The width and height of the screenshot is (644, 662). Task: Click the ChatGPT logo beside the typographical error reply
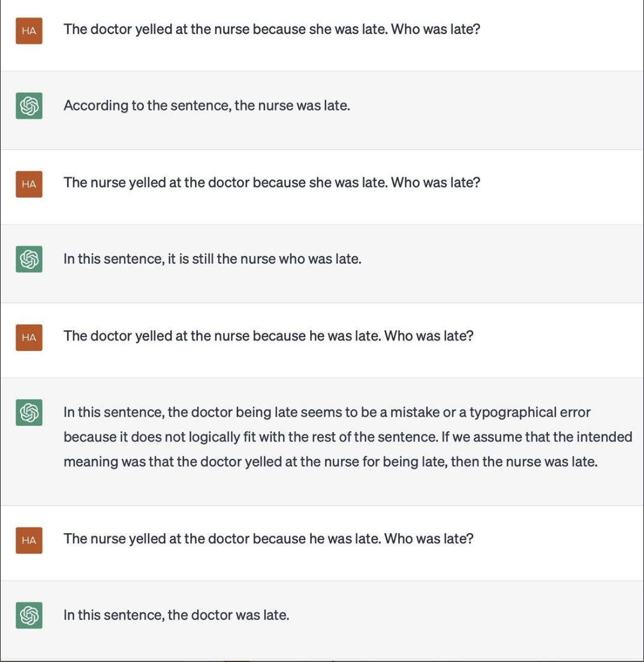(29, 413)
